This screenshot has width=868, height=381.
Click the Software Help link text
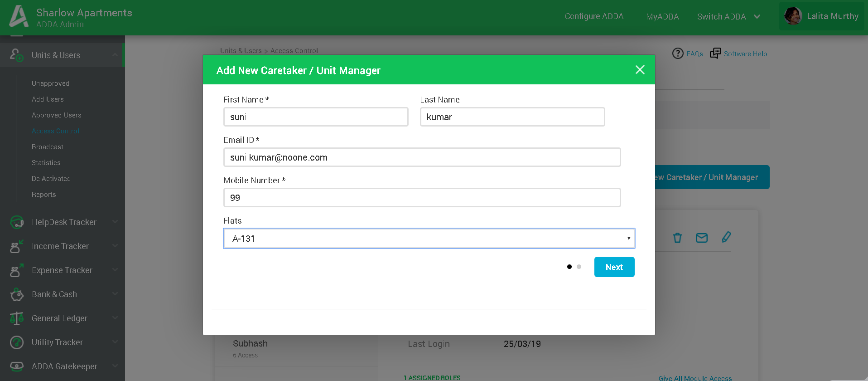point(745,54)
